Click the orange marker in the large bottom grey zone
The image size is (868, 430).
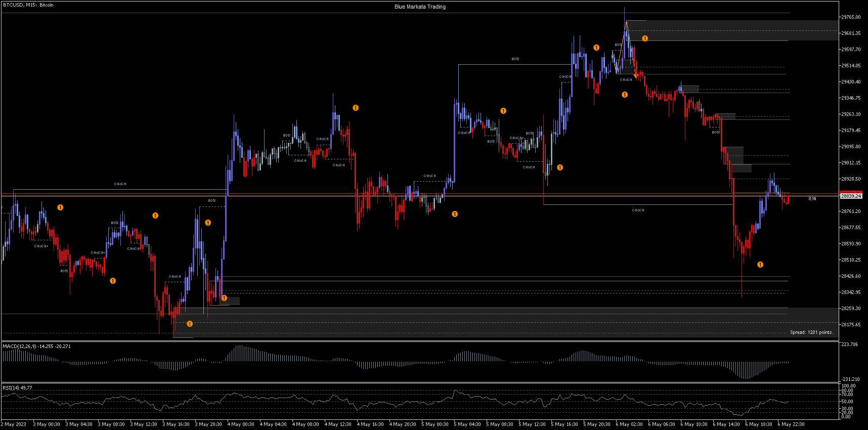coord(190,324)
